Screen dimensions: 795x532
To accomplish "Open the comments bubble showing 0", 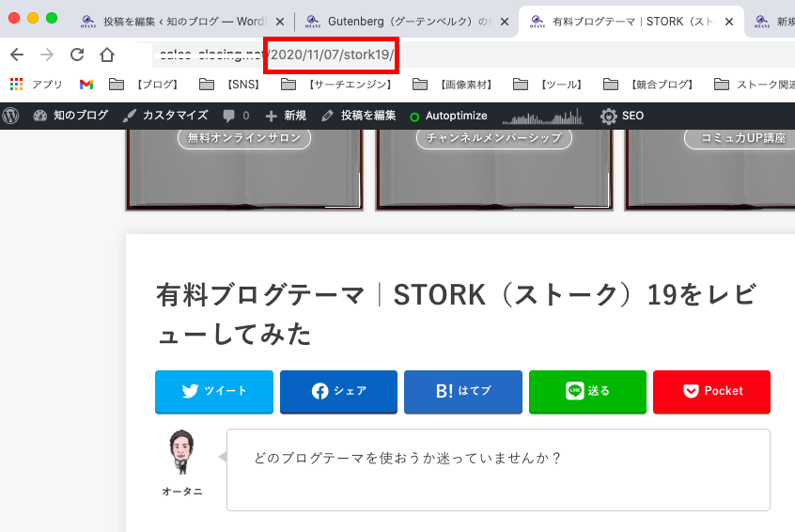I will [x=236, y=116].
